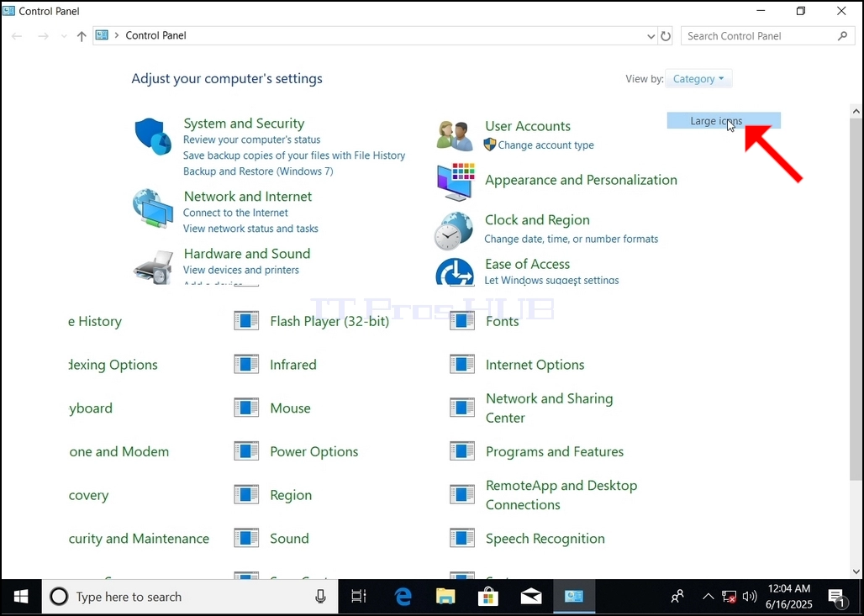Image resolution: width=864 pixels, height=616 pixels.
Task: Click the Network and Internet globe icon
Action: (x=153, y=208)
